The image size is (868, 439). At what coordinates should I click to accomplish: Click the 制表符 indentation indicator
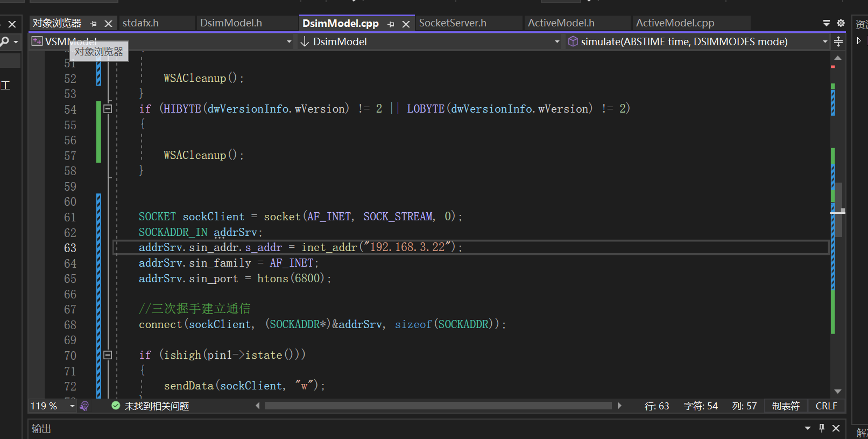[786, 406]
